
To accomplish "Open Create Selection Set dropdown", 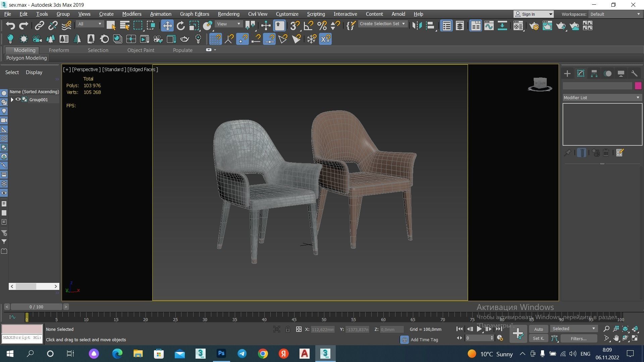I will click(x=382, y=24).
